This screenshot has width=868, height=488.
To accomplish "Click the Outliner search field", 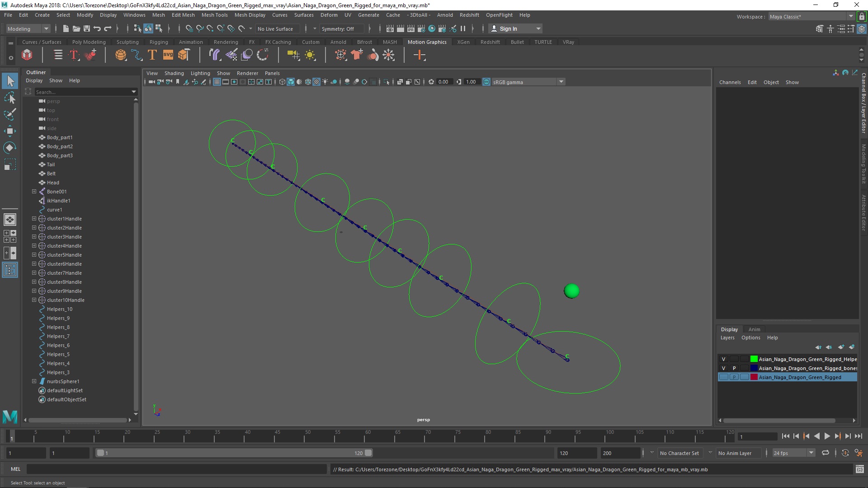I will [x=85, y=92].
